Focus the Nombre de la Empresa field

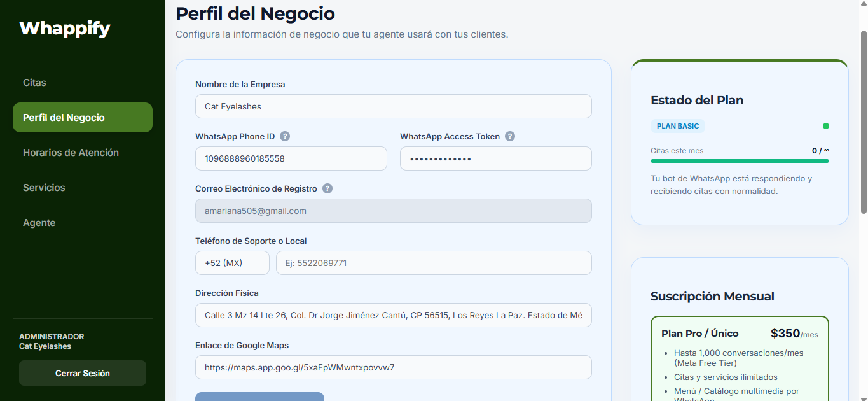(x=394, y=106)
